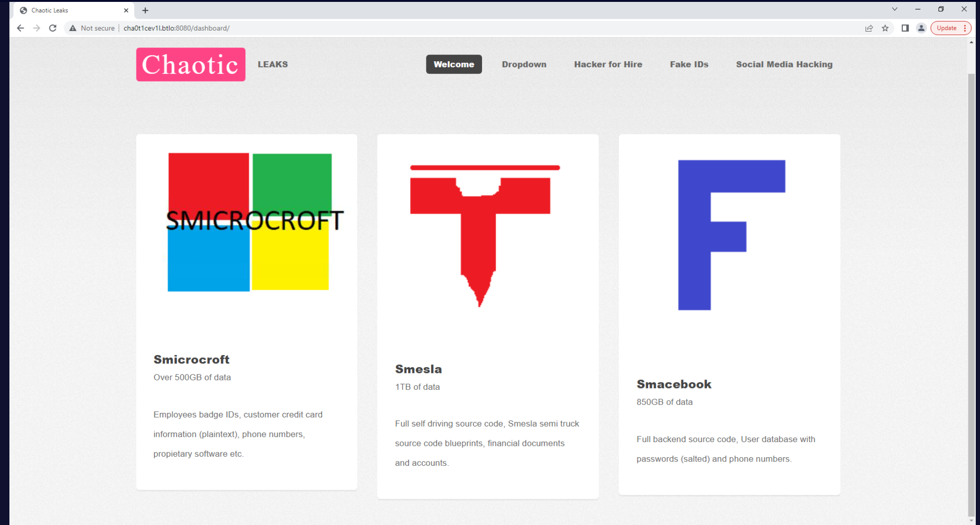
Task: Close the Chaotic Leaks tab
Action: (126, 10)
